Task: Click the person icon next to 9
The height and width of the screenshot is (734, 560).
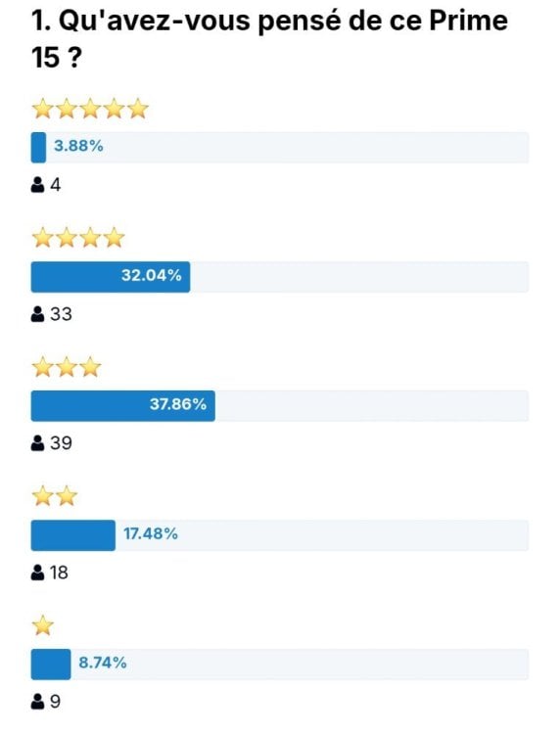Action: [37, 702]
